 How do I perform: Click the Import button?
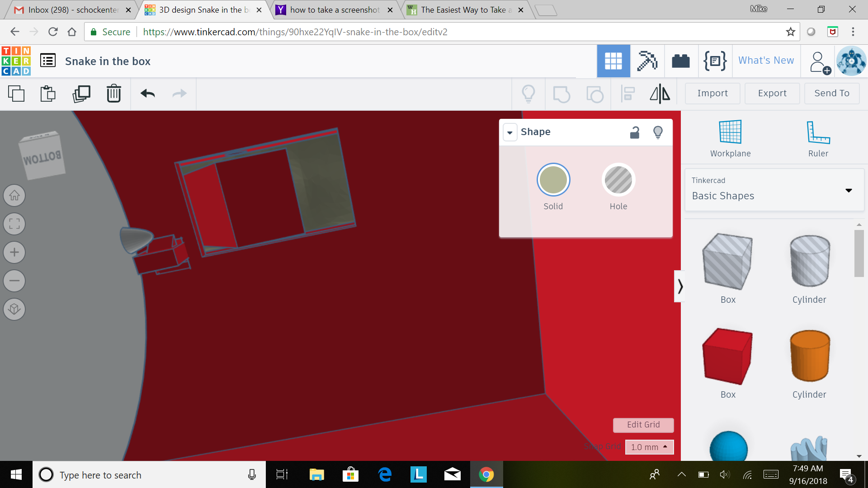tap(712, 94)
